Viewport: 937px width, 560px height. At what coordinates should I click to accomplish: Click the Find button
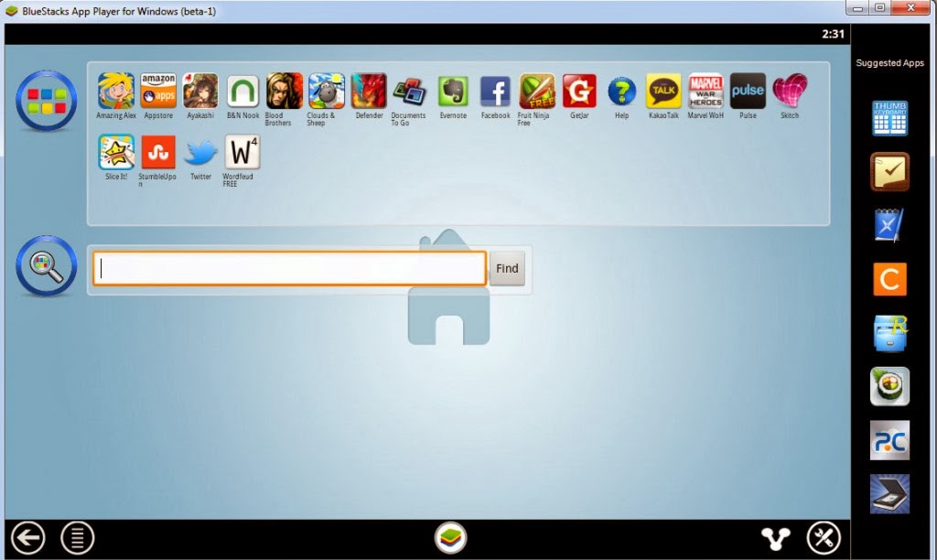point(507,268)
